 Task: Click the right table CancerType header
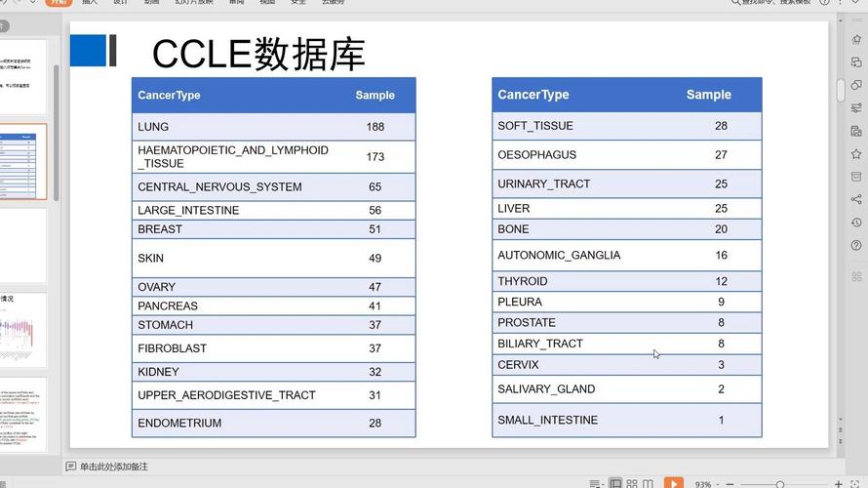pyautogui.click(x=533, y=95)
